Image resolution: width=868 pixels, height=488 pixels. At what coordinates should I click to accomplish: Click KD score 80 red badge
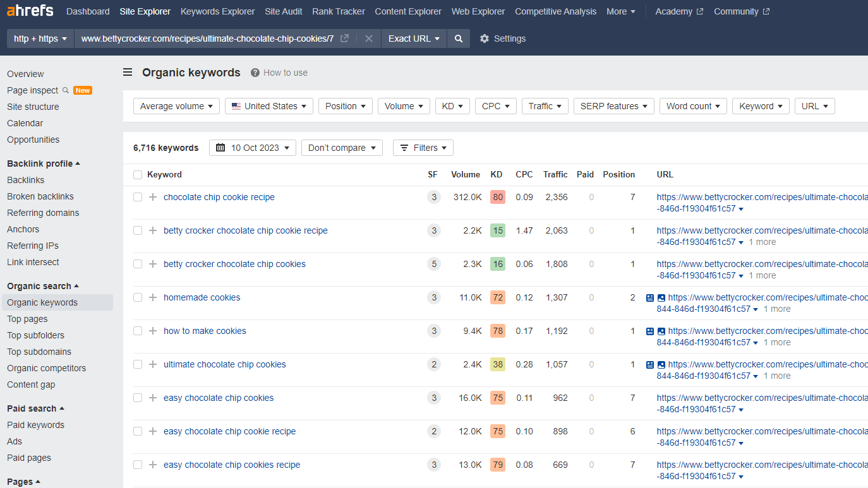498,197
